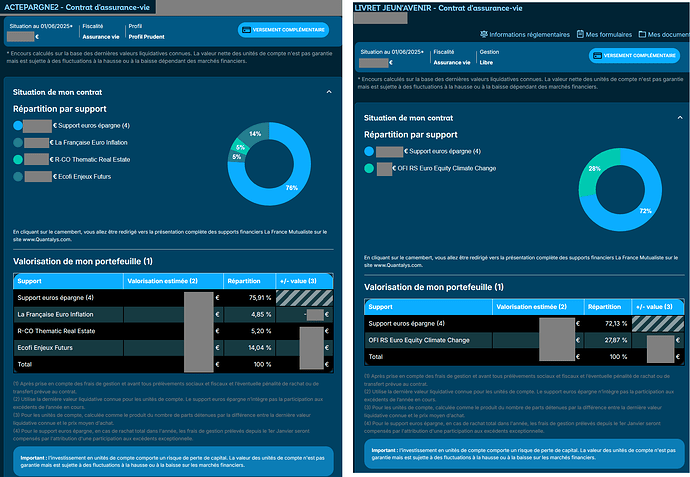Collapse Situation de mon contrat in LIVRET JEUN'AVENIR
Viewport: 690px width, 477px height.
[x=676, y=117]
